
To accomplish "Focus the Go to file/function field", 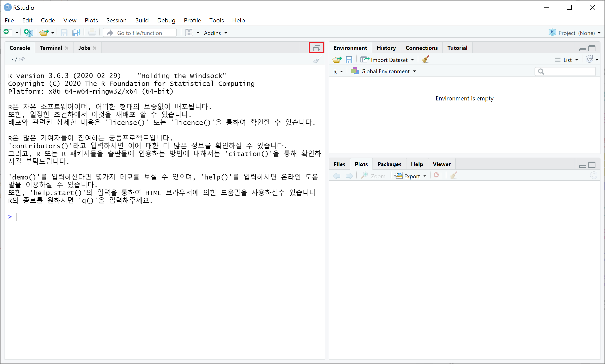I will pyautogui.click(x=140, y=33).
